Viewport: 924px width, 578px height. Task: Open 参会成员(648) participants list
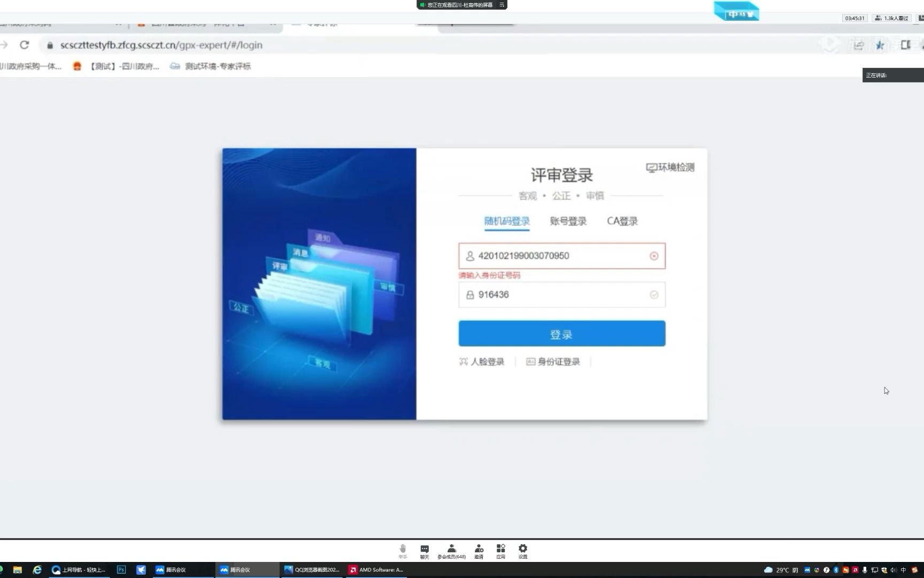[x=452, y=551]
